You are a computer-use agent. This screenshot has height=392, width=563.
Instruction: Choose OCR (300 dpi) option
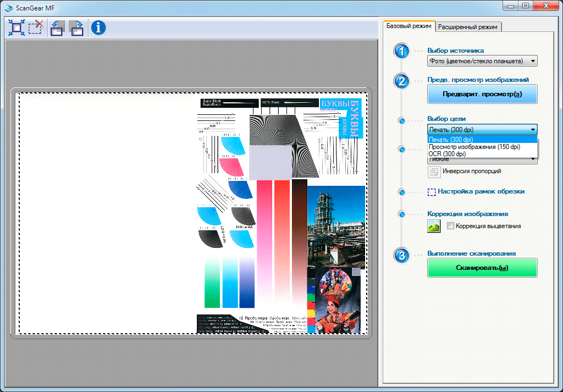point(482,154)
